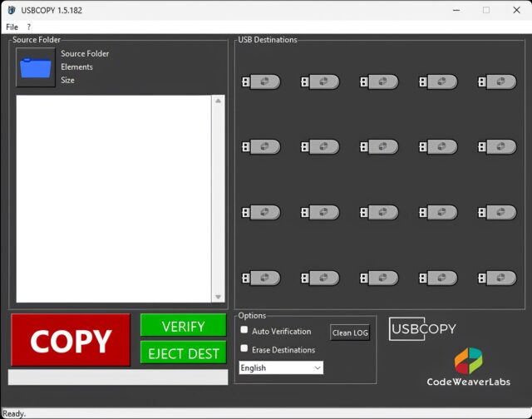
Task: Enable Auto Verification checkbox
Action: tap(244, 330)
